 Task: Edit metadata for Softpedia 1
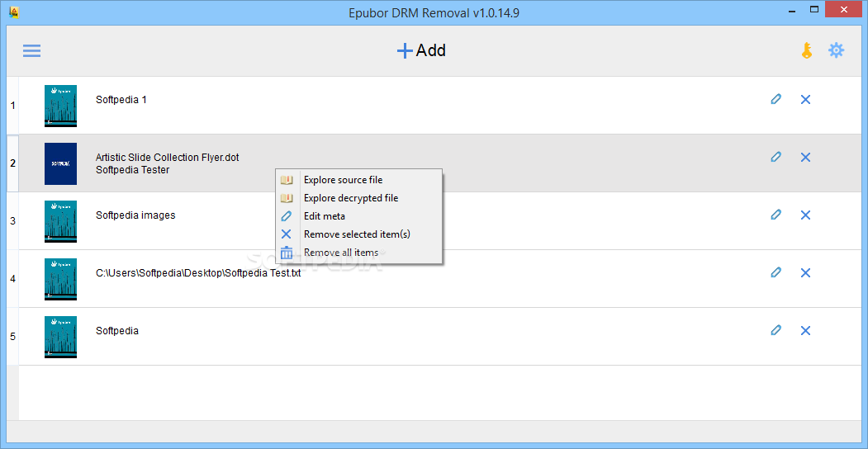click(x=776, y=100)
